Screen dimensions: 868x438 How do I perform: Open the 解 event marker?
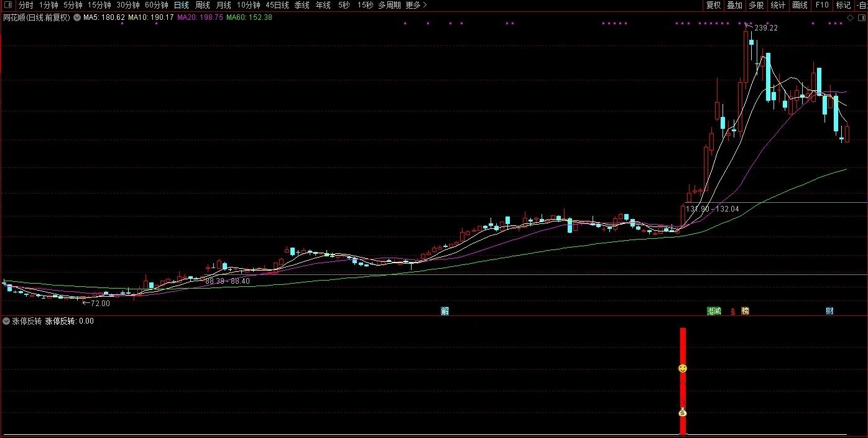coord(445,311)
